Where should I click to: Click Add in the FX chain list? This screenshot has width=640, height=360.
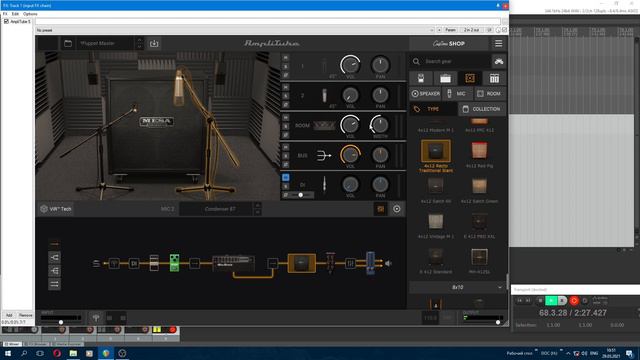tap(9, 315)
